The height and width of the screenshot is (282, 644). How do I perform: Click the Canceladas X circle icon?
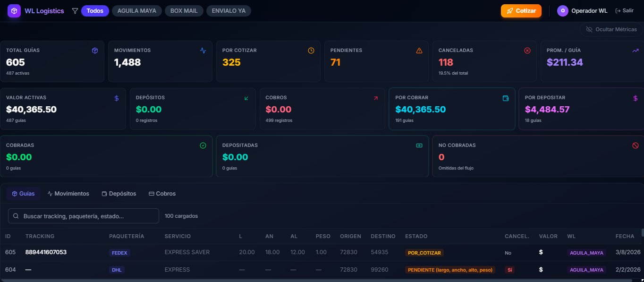(x=527, y=51)
